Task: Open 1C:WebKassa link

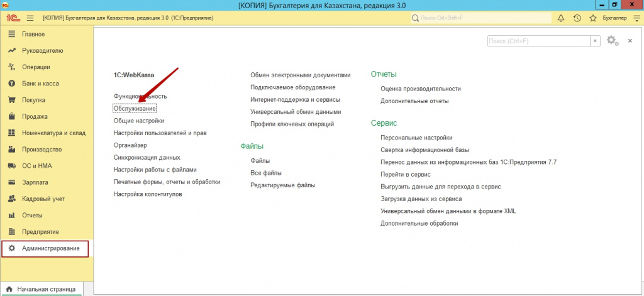Action: (134, 75)
